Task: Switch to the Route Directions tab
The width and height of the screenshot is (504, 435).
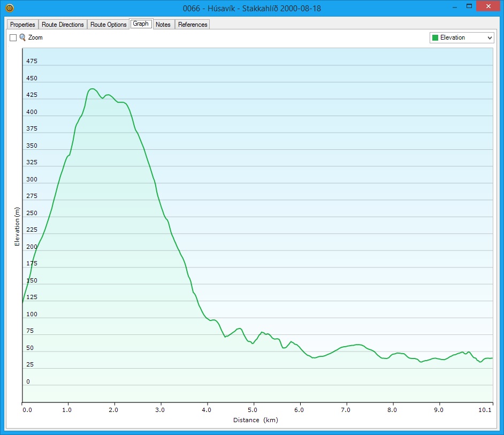Action: tap(63, 25)
